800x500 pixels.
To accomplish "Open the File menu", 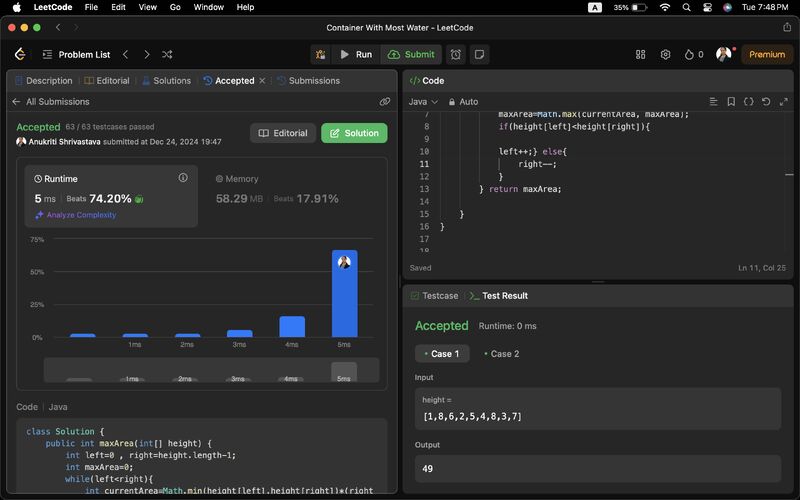I will click(x=91, y=7).
